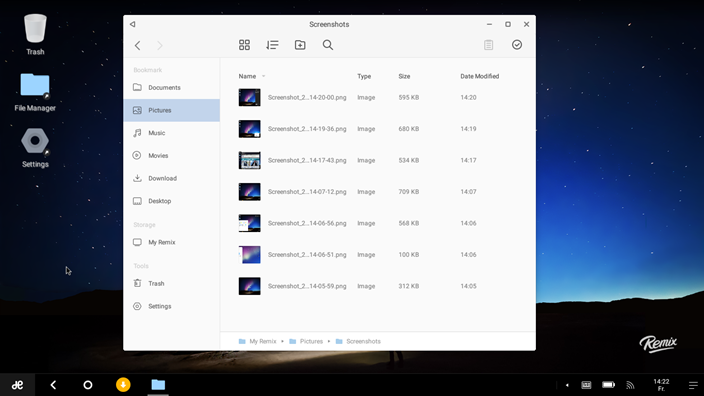Image resolution: width=704 pixels, height=396 pixels.
Task: Click Date Modified column header
Action: [x=480, y=76]
